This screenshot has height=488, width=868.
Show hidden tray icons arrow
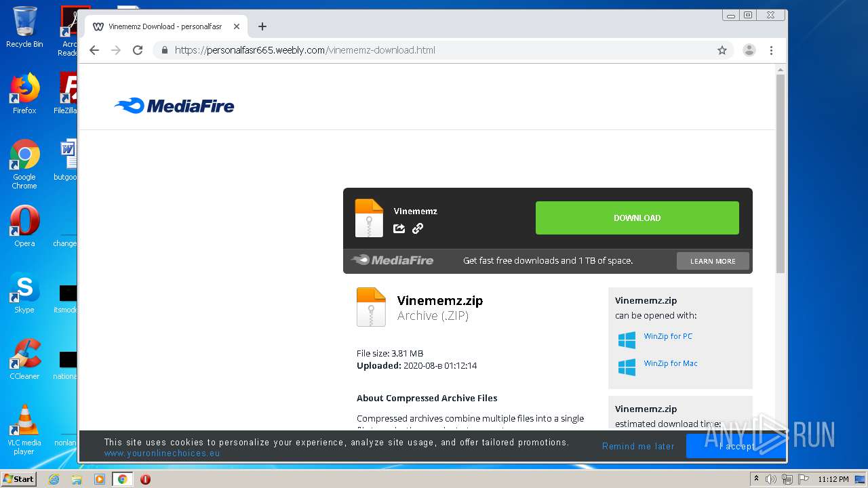tap(756, 479)
